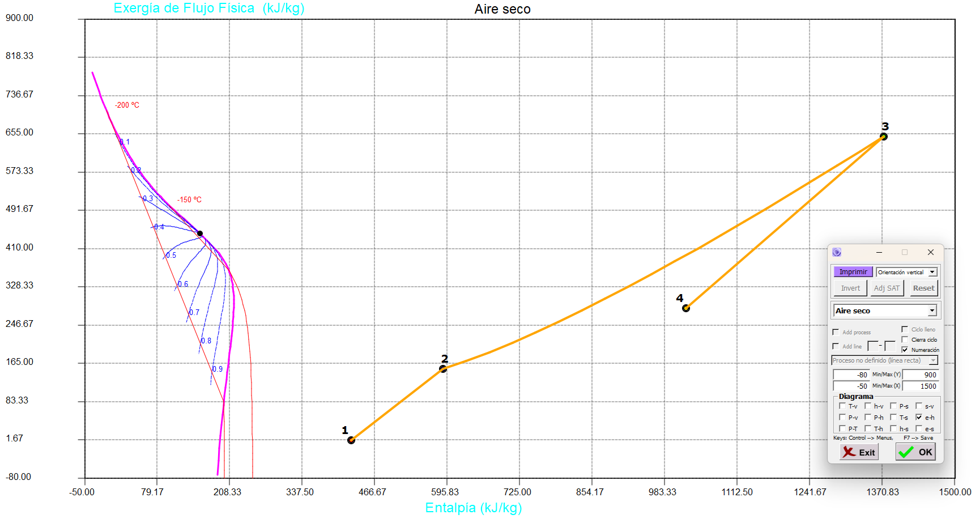Select the P-h diagram checkbox
Image resolution: width=980 pixels, height=523 pixels.
[868, 417]
